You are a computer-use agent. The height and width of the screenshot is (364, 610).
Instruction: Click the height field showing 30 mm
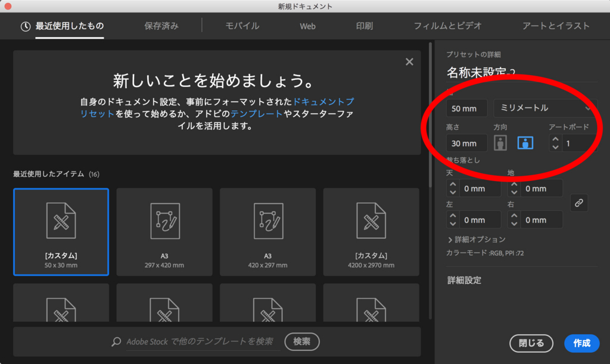point(466,143)
